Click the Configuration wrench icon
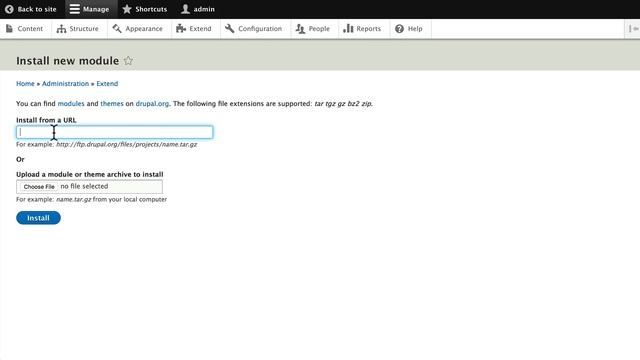This screenshot has width=640, height=360. point(229,29)
